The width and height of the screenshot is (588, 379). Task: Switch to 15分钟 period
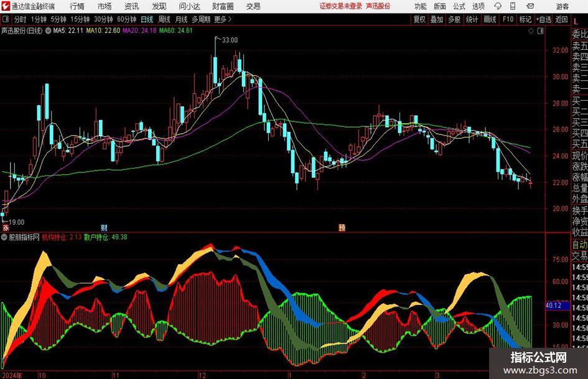80,19
